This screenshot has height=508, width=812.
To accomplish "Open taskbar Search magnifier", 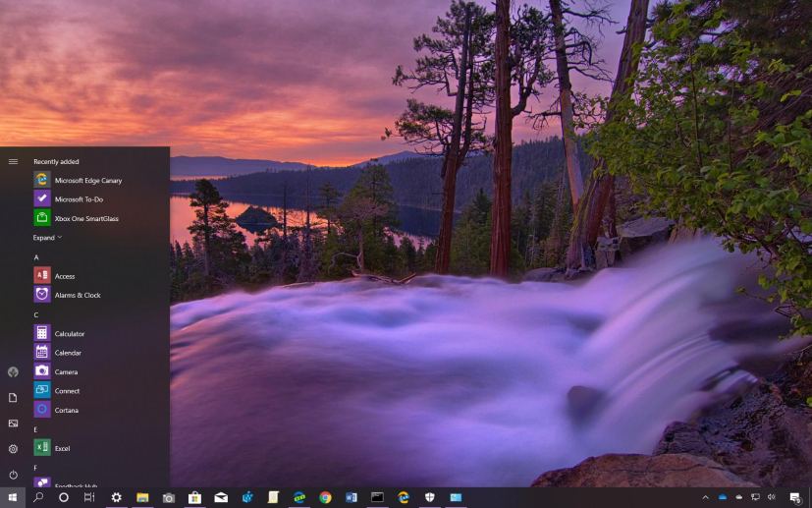I will (38, 497).
